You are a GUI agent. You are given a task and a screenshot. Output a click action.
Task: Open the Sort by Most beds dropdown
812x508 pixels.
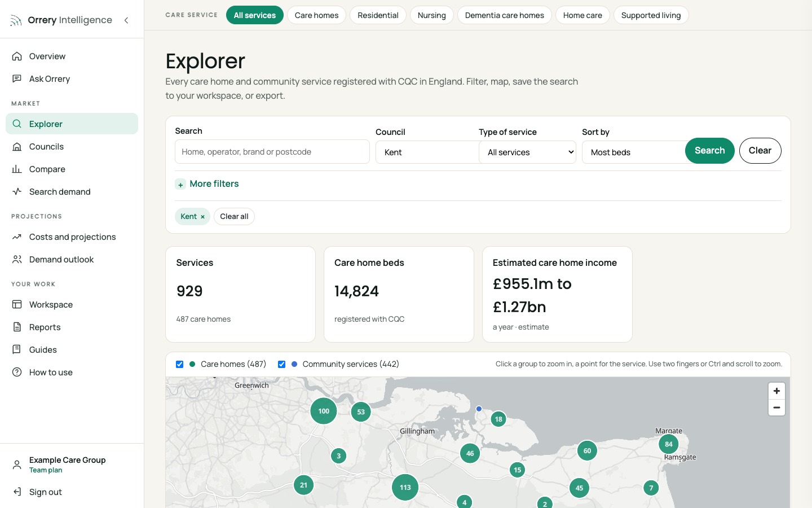633,152
